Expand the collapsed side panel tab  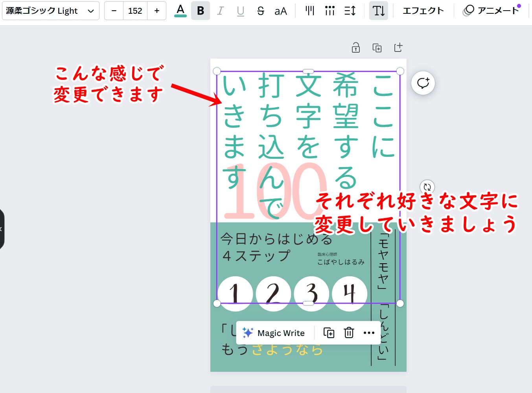coord(2,229)
